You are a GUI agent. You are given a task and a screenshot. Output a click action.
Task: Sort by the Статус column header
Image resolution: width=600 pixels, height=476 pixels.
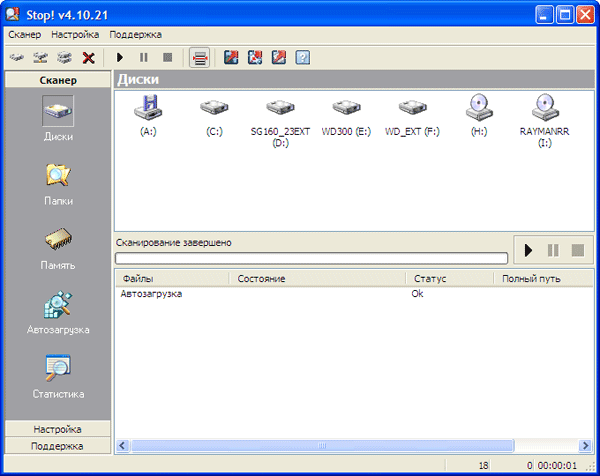coord(450,279)
